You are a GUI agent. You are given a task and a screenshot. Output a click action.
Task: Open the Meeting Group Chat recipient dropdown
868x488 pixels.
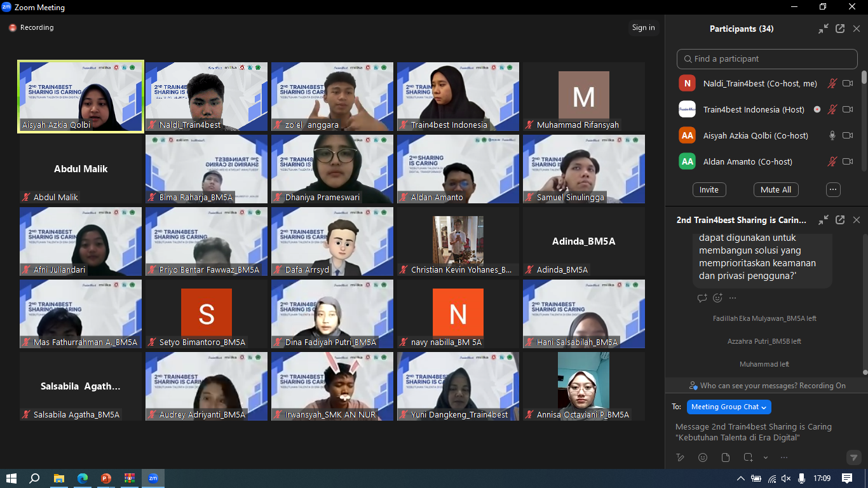coord(729,407)
